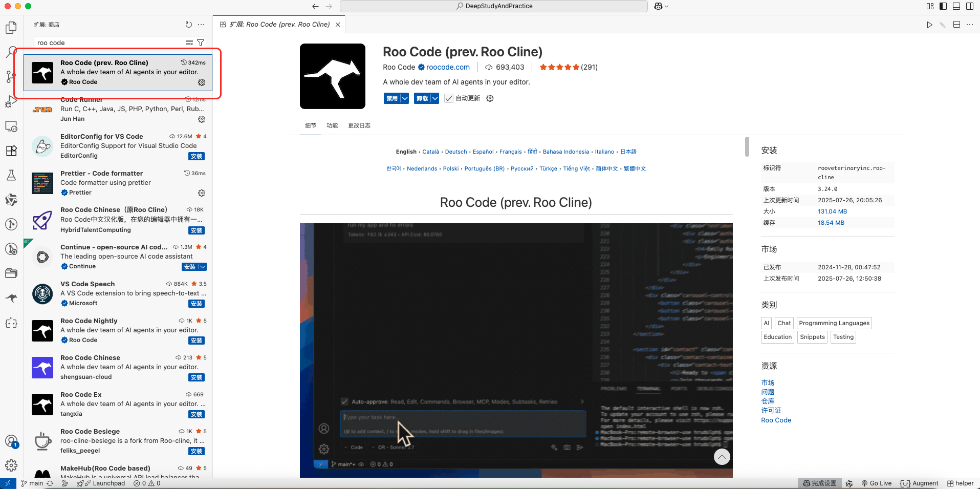Click readme scrollbar thumb

click(x=747, y=146)
